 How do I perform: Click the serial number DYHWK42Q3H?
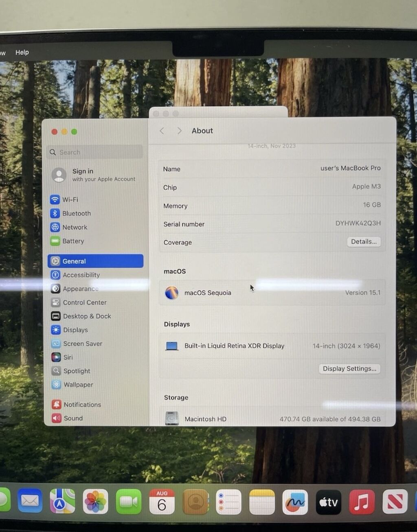coord(358,223)
